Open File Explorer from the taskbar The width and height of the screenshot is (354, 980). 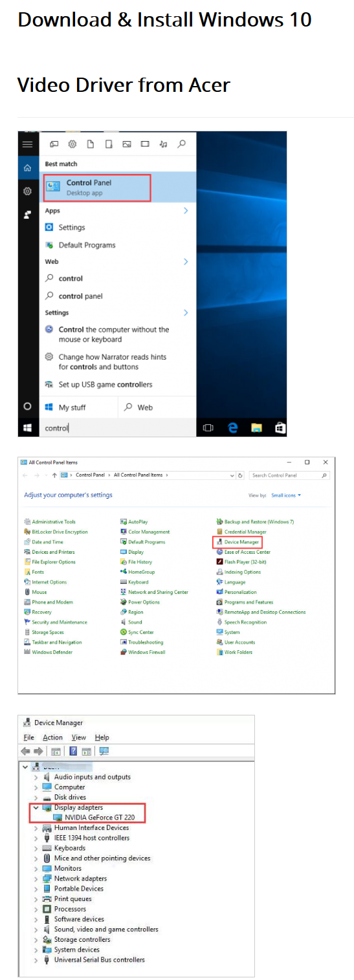[256, 428]
